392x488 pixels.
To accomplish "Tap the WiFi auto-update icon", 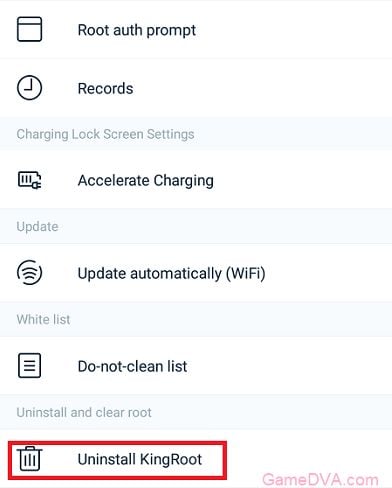I will [x=29, y=272].
